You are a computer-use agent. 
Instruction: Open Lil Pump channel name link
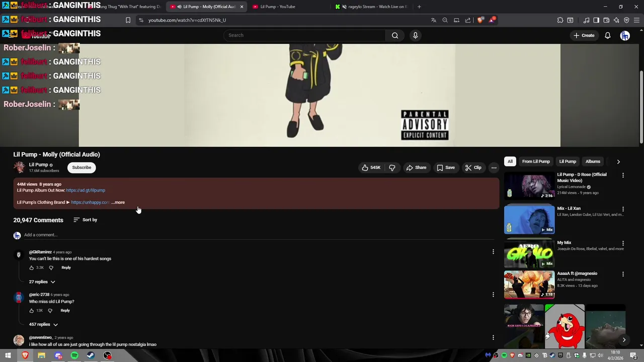[38, 164]
